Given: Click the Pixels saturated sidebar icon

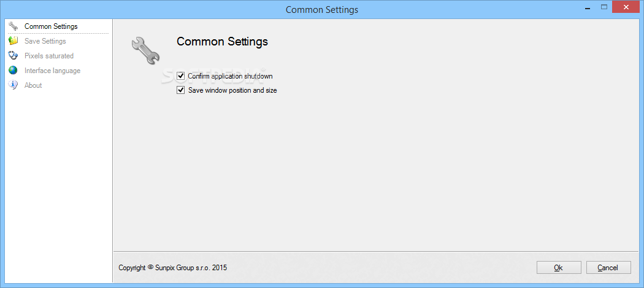Looking at the screenshot, I should tap(13, 55).
